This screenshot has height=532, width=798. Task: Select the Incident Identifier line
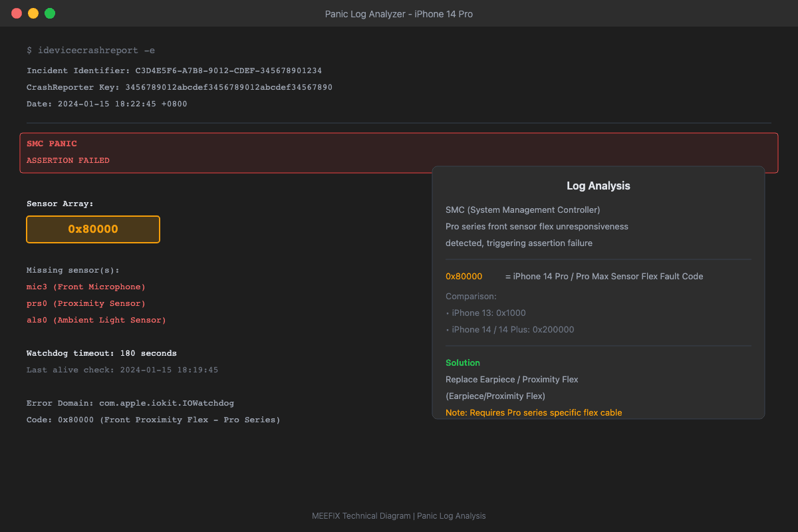[174, 70]
